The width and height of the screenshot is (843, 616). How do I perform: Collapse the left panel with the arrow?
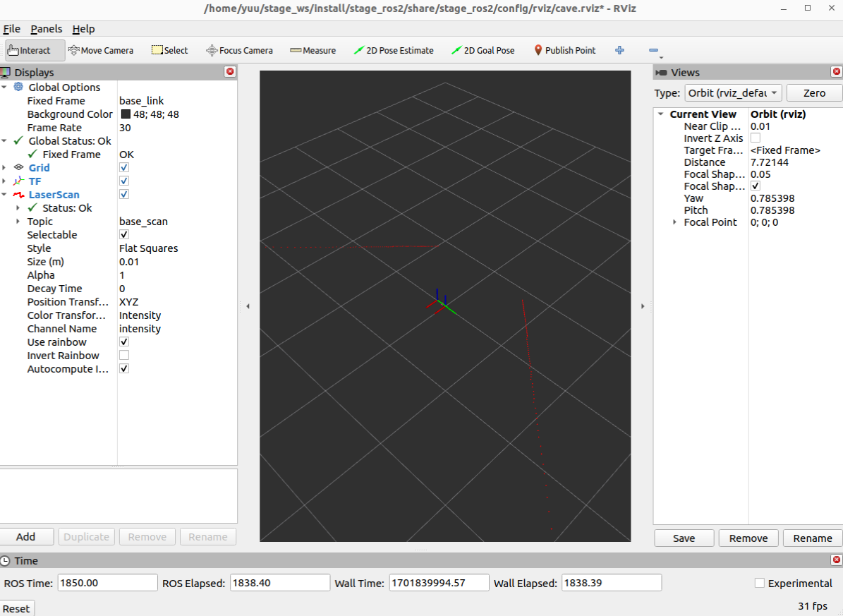click(x=248, y=306)
